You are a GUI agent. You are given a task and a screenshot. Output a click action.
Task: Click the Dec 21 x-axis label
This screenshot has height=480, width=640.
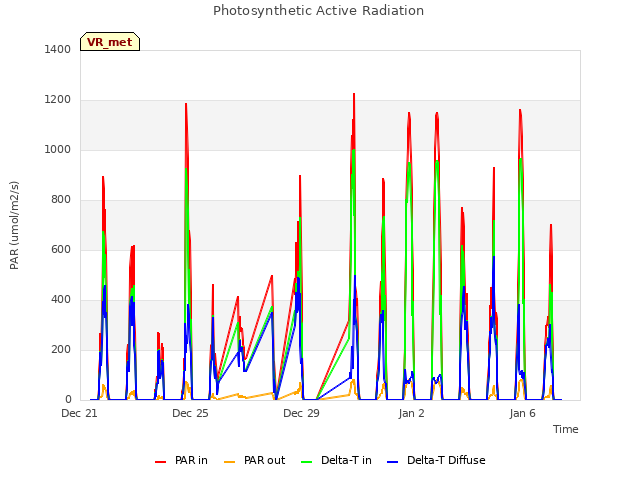[79, 413]
